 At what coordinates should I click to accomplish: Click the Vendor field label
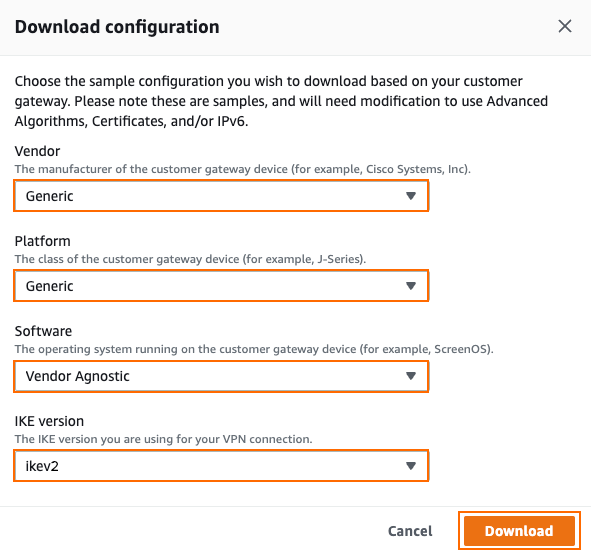point(37,151)
